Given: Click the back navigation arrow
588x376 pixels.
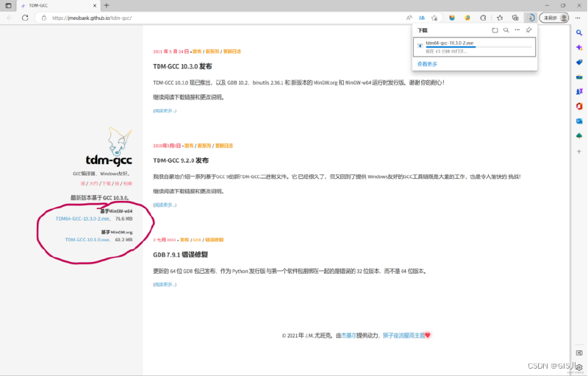Looking at the screenshot, I should pos(10,18).
